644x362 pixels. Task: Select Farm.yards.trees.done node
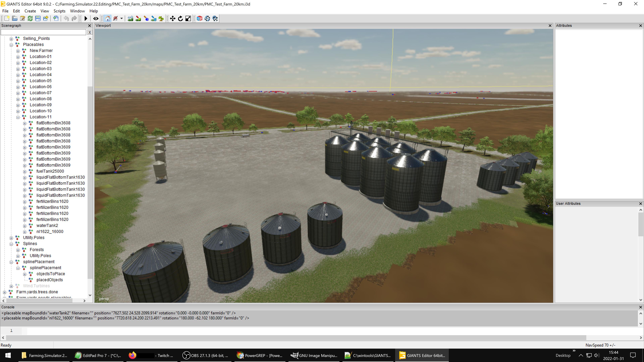(x=37, y=292)
